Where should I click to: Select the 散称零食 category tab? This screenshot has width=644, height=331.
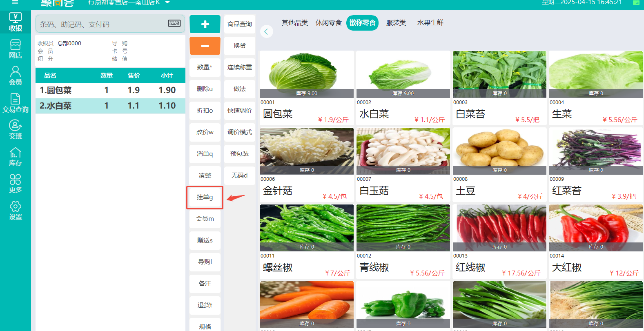coord(363,23)
